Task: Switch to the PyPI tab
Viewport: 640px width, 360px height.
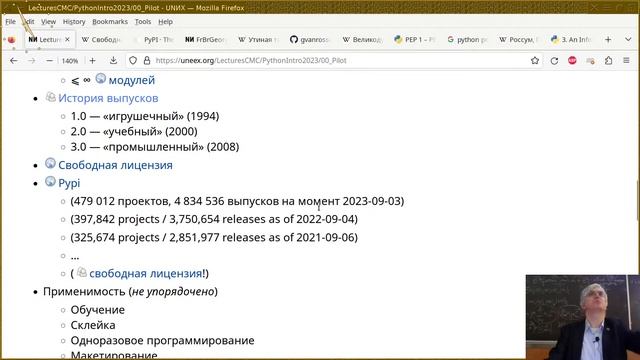Action: [x=154, y=40]
